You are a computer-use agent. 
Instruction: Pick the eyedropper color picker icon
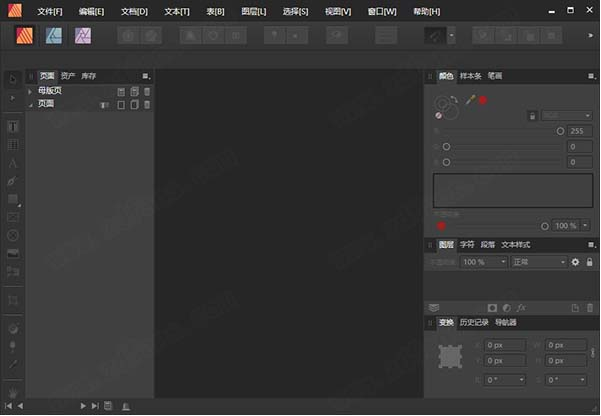click(469, 100)
